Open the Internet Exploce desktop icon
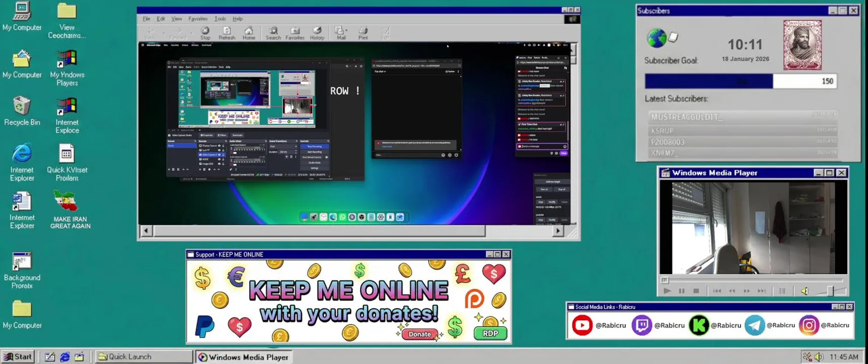Screen dimensions: 868x364 point(67,116)
